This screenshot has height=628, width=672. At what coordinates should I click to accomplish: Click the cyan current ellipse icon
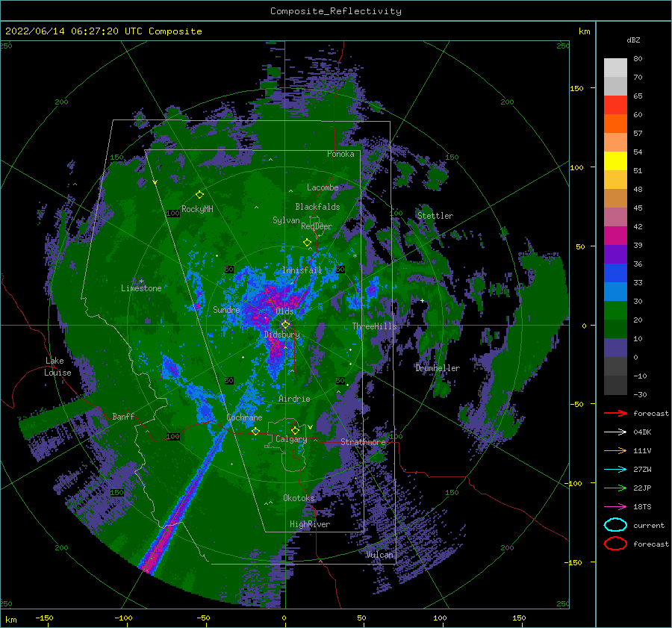[x=615, y=525]
